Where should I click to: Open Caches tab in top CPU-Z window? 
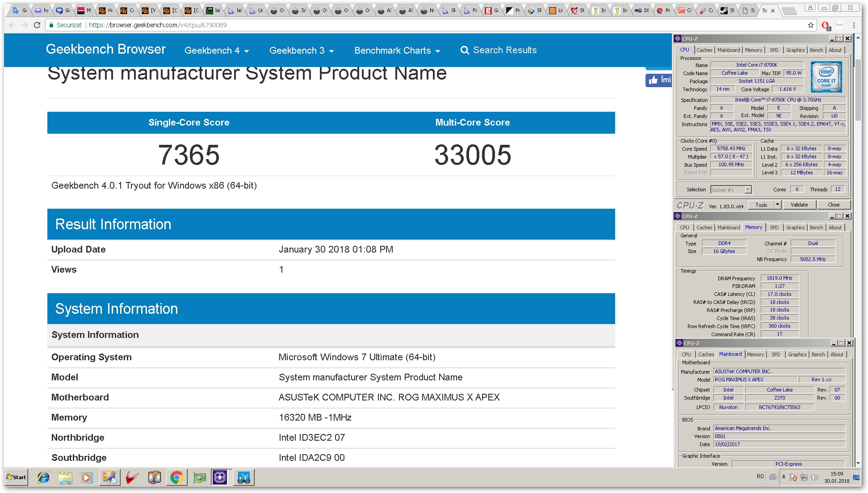click(x=704, y=50)
